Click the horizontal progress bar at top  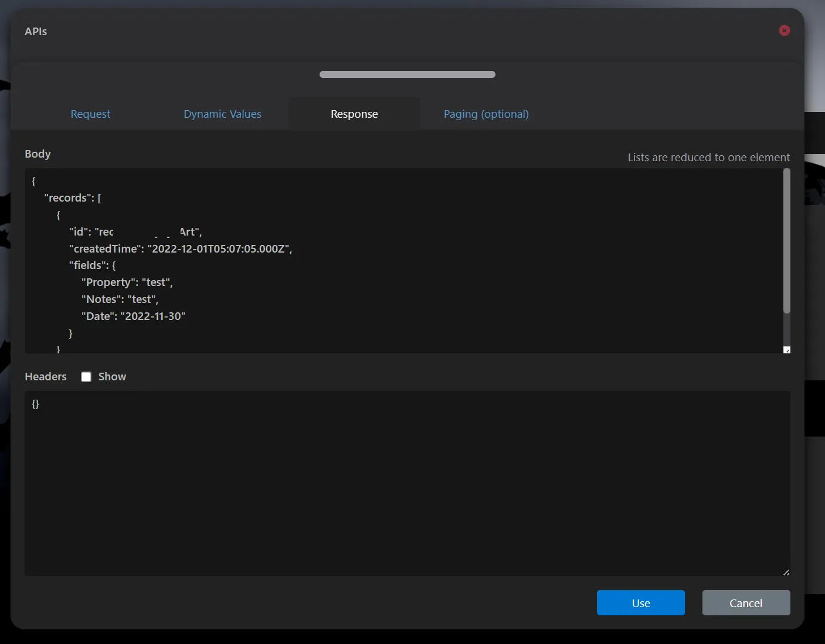pyautogui.click(x=407, y=74)
